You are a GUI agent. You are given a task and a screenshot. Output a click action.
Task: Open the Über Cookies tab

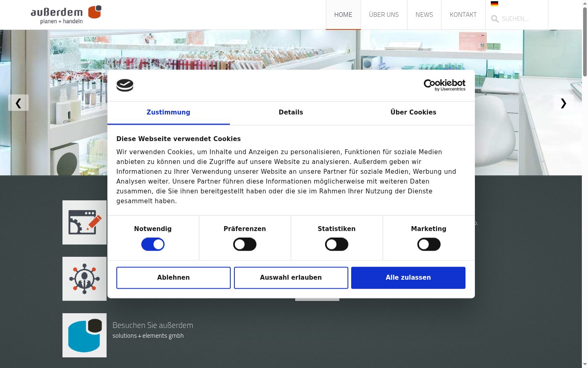coord(413,112)
